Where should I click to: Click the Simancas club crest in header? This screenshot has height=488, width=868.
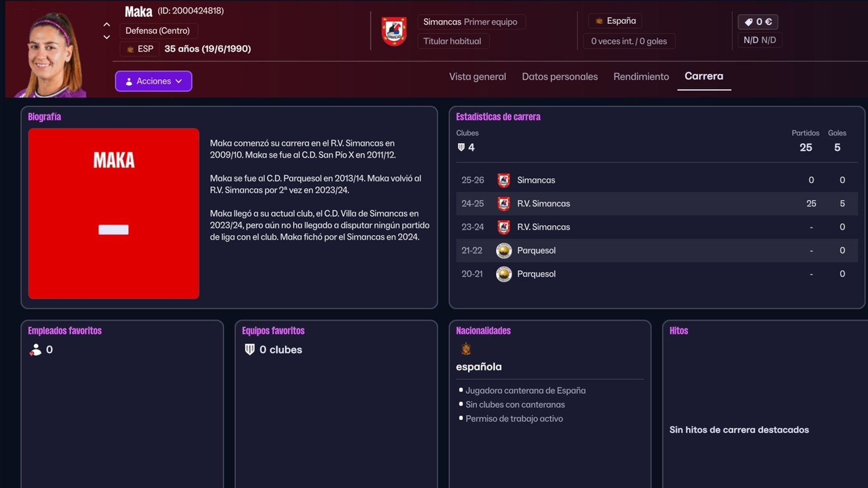coord(394,31)
